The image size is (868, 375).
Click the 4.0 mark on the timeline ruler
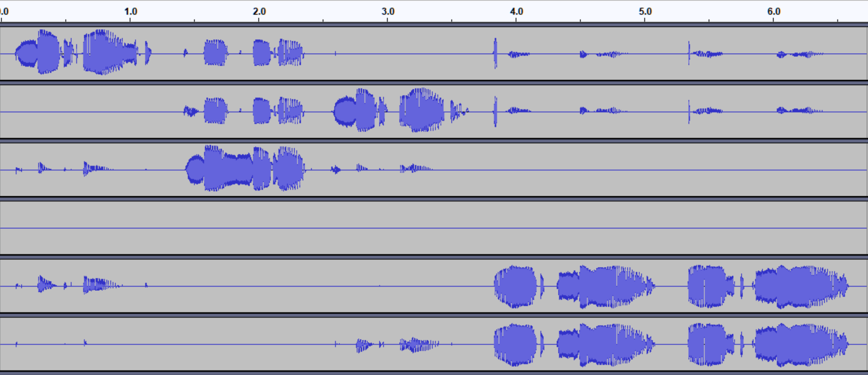tap(516, 11)
